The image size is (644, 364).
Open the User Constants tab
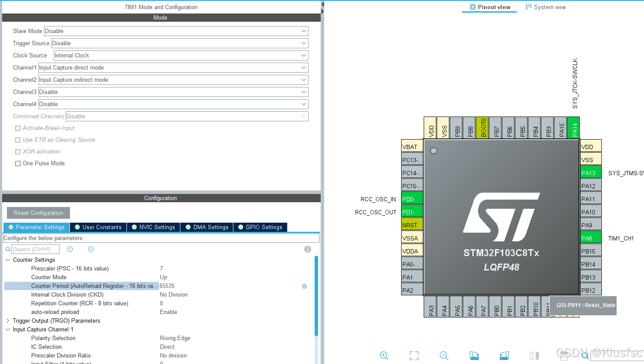tap(98, 227)
